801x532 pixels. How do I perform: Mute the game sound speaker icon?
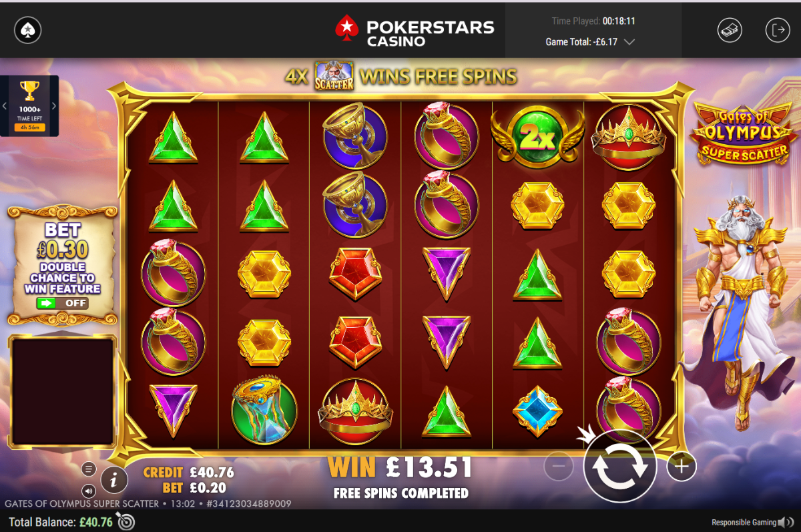coord(89,491)
